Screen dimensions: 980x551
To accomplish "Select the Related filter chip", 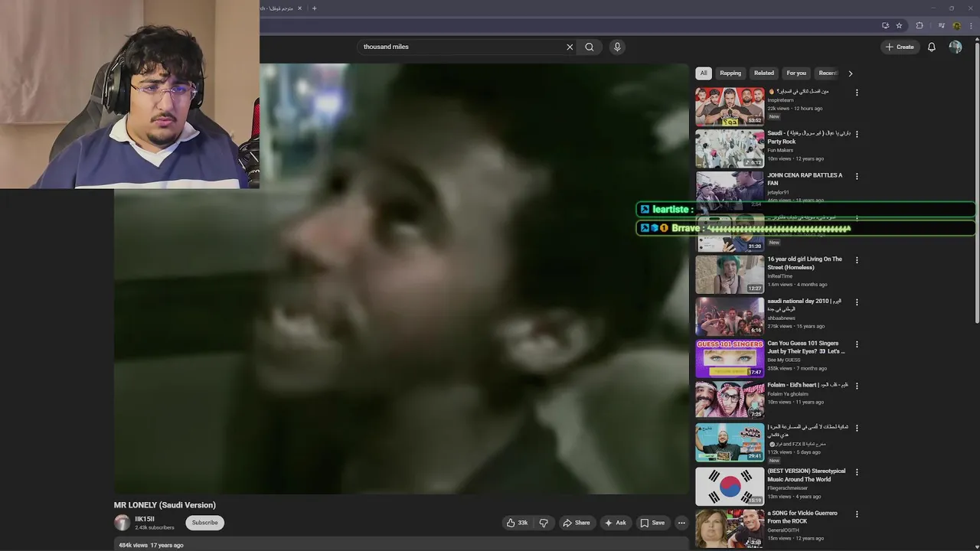I will (764, 73).
